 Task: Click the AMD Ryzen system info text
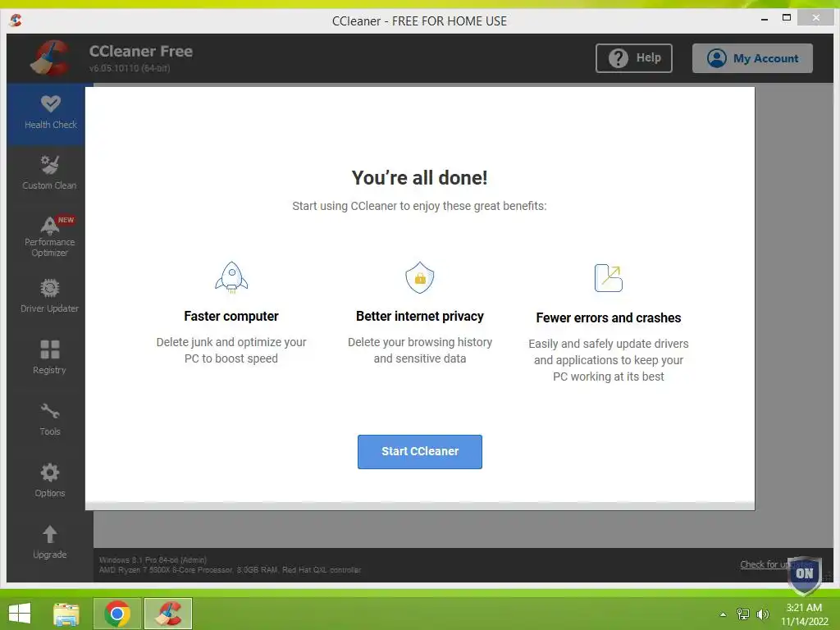231,569
